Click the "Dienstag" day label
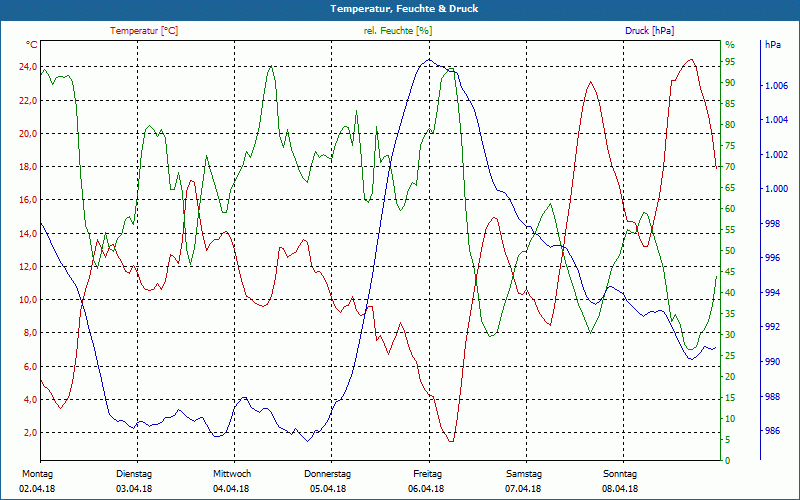The image size is (800, 500). (134, 474)
